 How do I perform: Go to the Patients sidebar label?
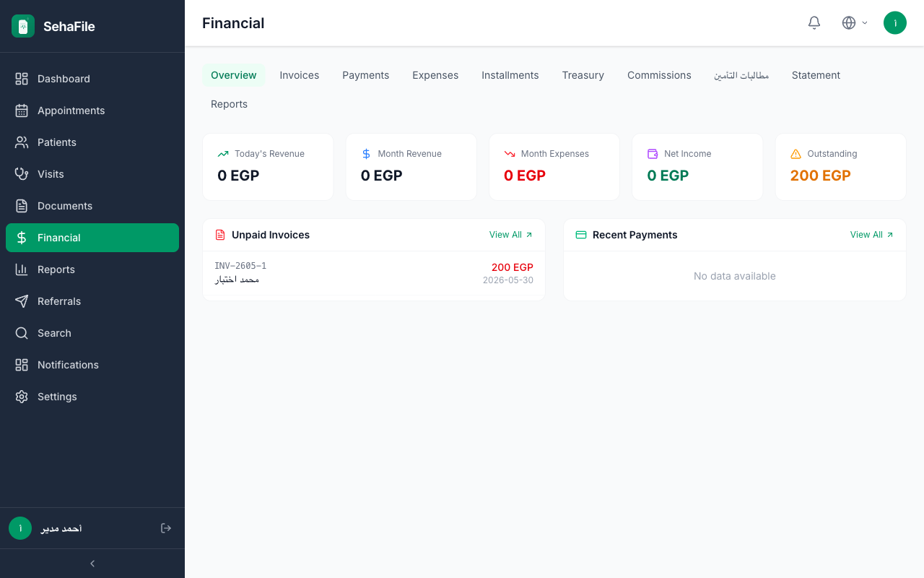point(57,142)
